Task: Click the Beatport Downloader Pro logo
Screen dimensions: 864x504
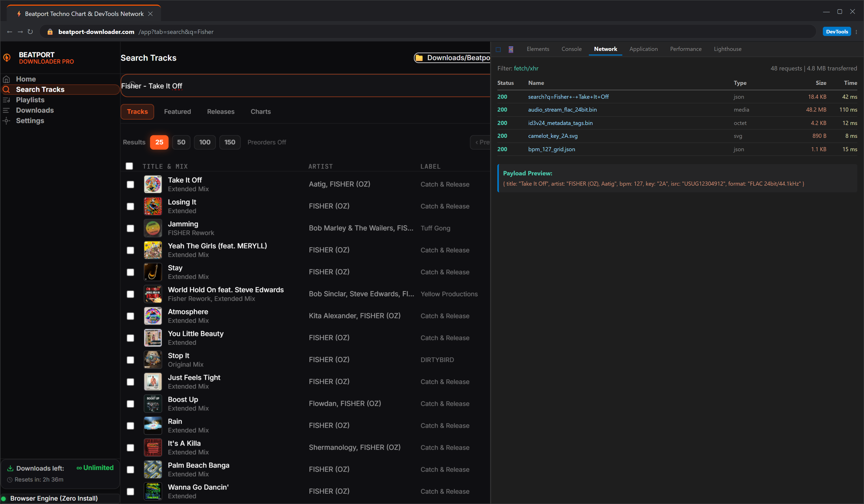Action: tap(7, 58)
